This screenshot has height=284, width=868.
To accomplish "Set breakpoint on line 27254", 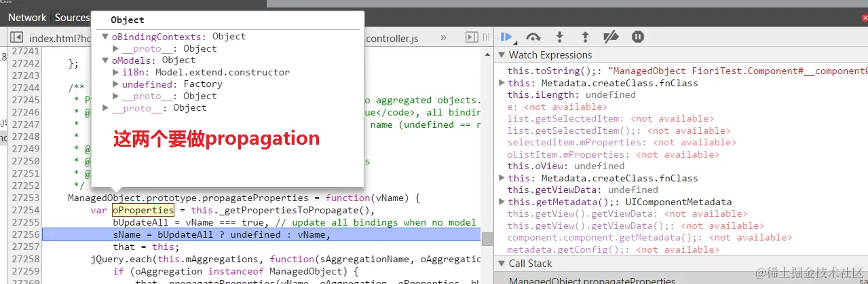I will (x=24, y=210).
